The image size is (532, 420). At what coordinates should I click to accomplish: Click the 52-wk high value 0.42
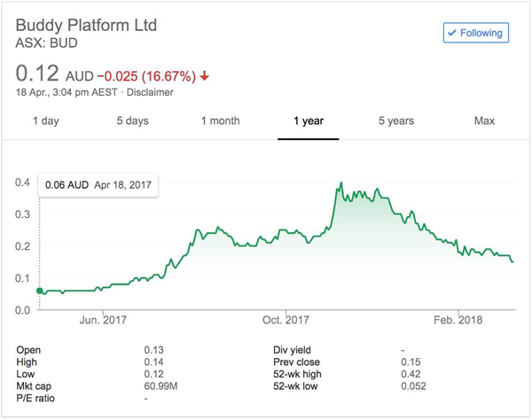411,374
